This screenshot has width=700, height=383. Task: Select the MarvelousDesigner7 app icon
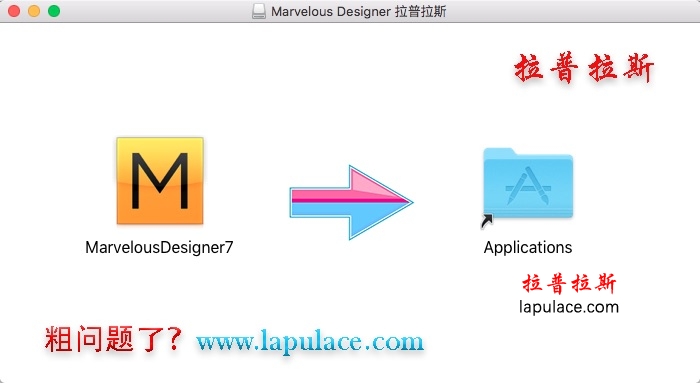[x=160, y=181]
